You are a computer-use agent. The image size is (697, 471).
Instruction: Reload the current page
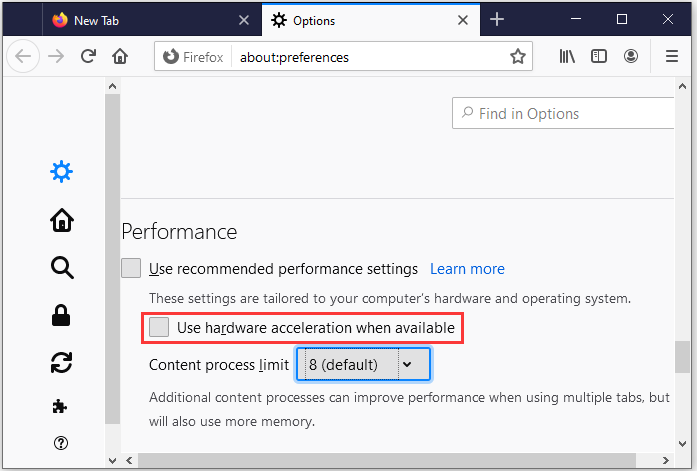[x=88, y=56]
